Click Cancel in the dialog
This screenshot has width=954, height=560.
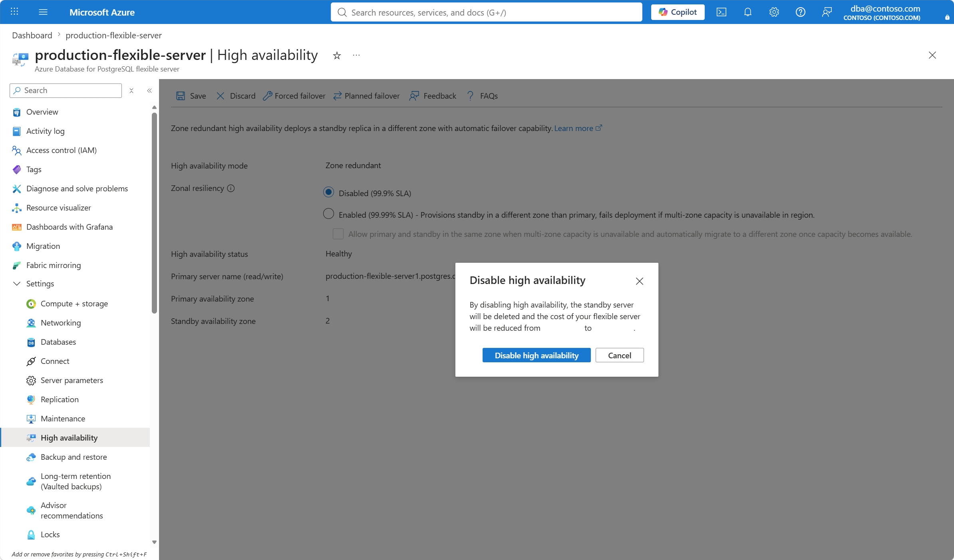coord(620,355)
